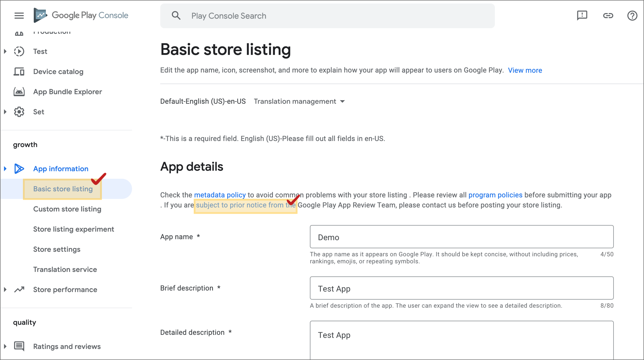Expand the Store performance section
The image size is (644, 360).
pyautogui.click(x=5, y=290)
